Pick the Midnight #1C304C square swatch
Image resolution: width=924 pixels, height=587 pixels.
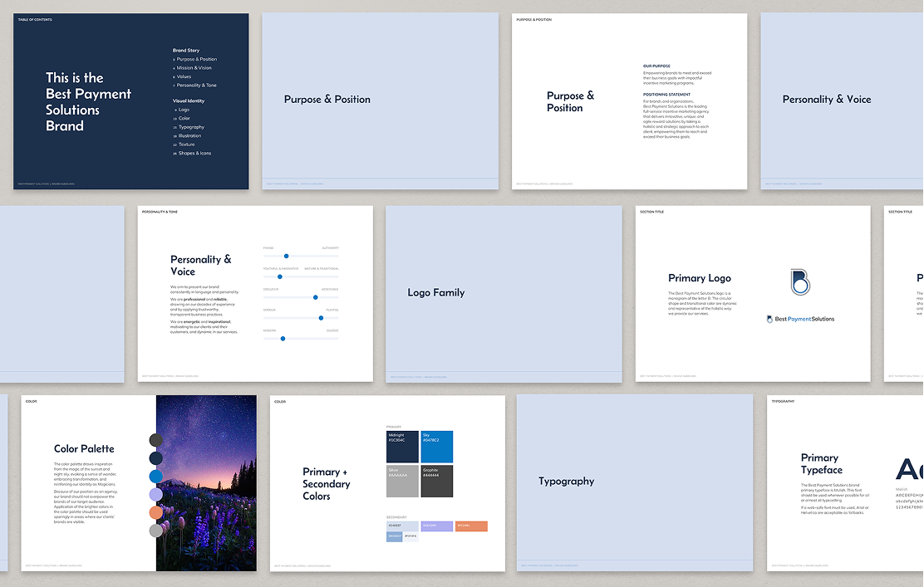point(402,447)
